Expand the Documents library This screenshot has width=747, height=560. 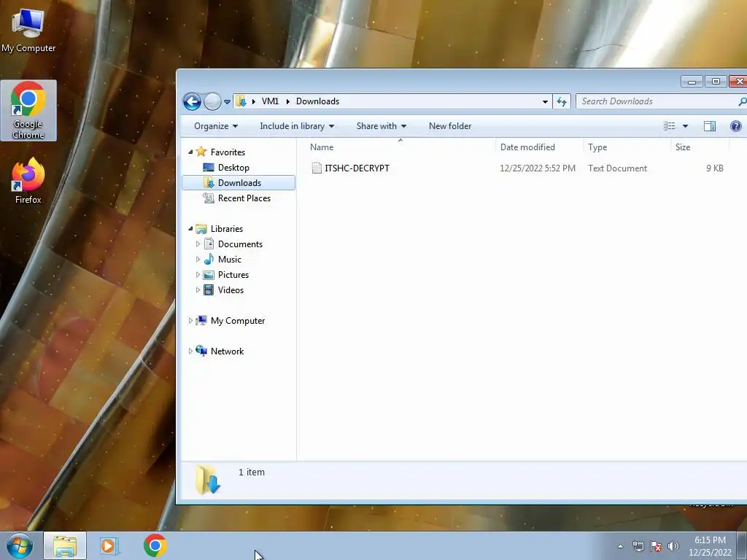tap(198, 244)
